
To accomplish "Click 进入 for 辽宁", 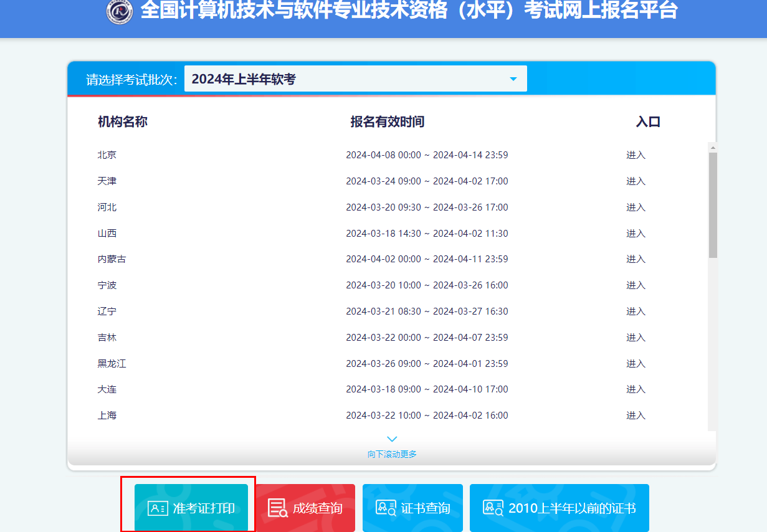I will tap(636, 311).
